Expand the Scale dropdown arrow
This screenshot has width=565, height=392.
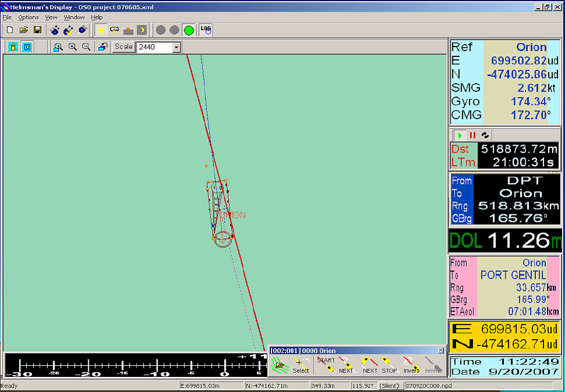(x=177, y=47)
